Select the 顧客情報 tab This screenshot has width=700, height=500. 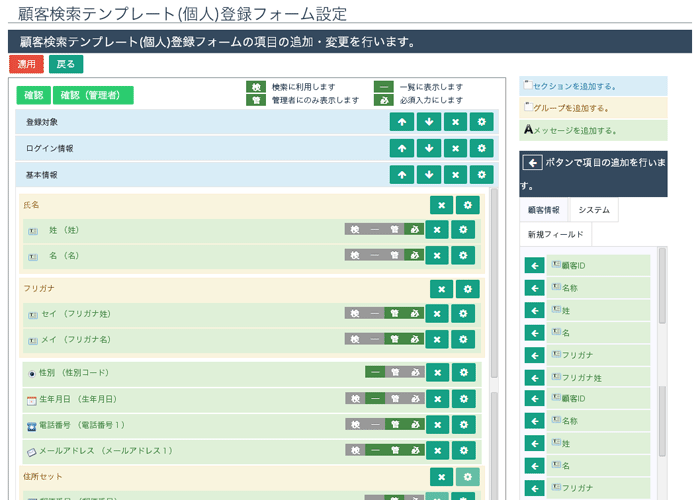544,209
